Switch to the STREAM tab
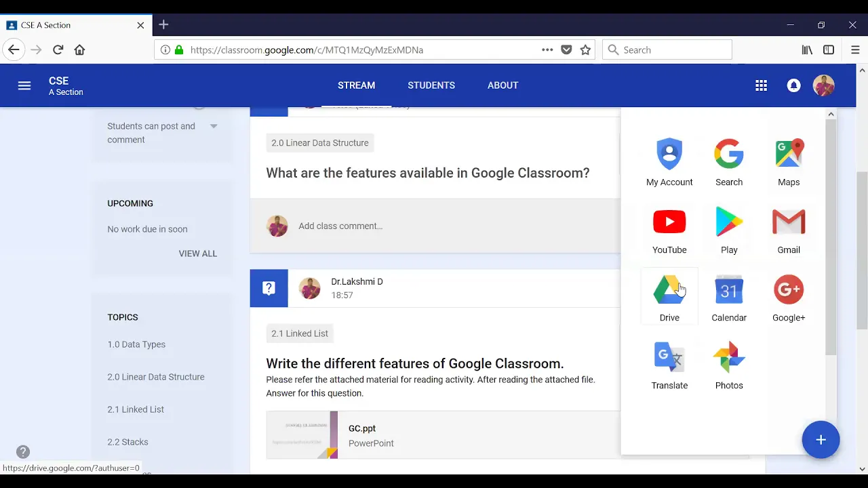Image resolution: width=868 pixels, height=488 pixels. (x=356, y=85)
